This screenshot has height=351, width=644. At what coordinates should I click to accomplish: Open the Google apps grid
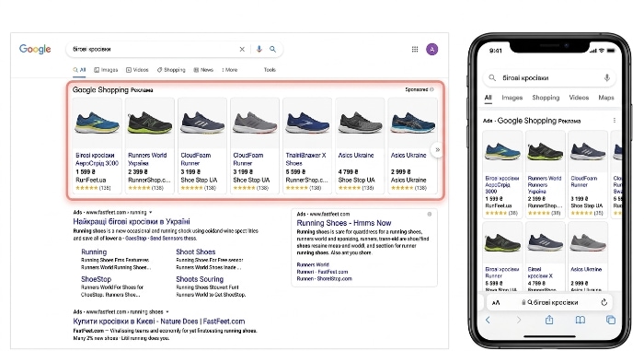click(415, 50)
